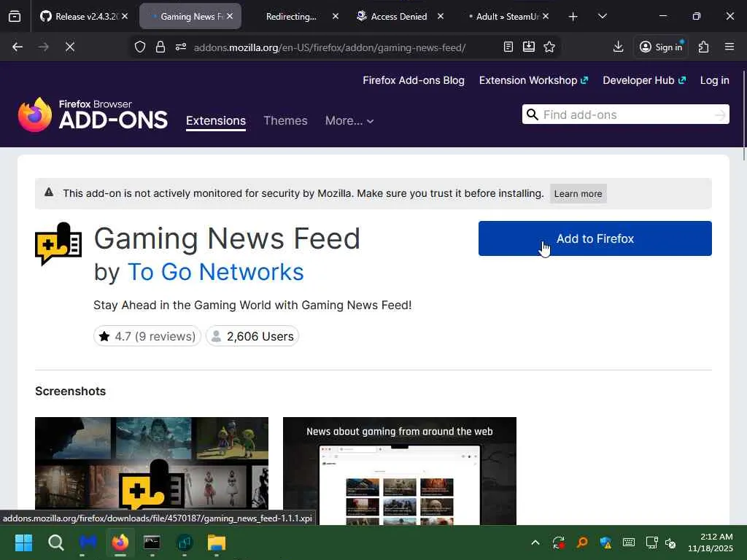747x560 pixels.
Task: Click the 2,606 Users badge
Action: click(x=252, y=336)
